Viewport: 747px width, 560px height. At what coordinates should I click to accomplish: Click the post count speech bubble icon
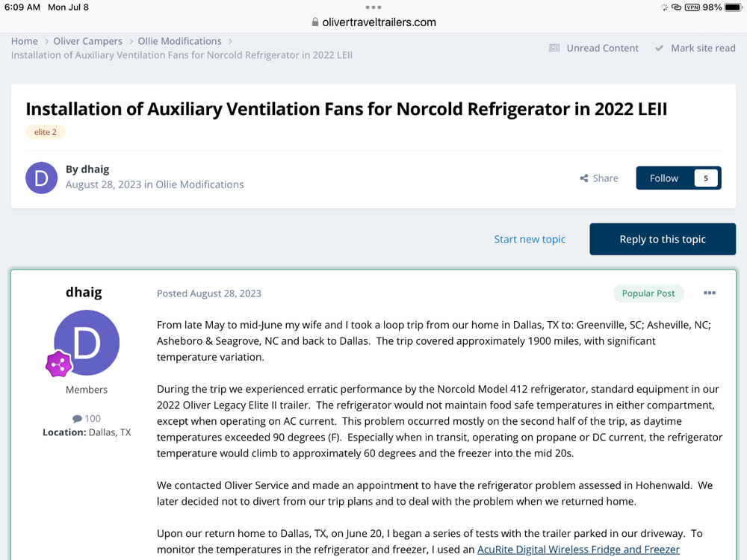coord(77,419)
